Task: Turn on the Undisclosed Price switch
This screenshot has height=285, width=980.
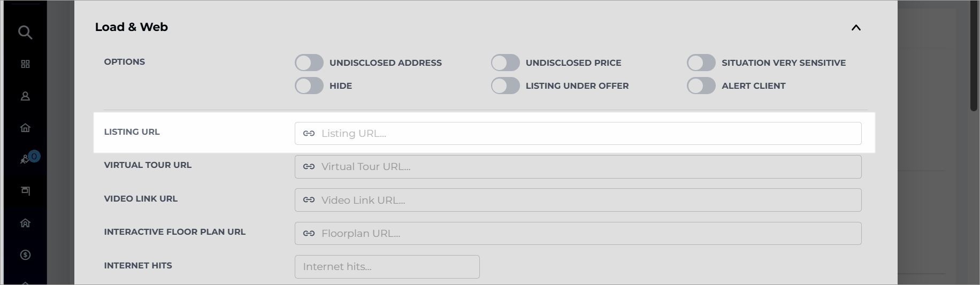Action: (506, 63)
